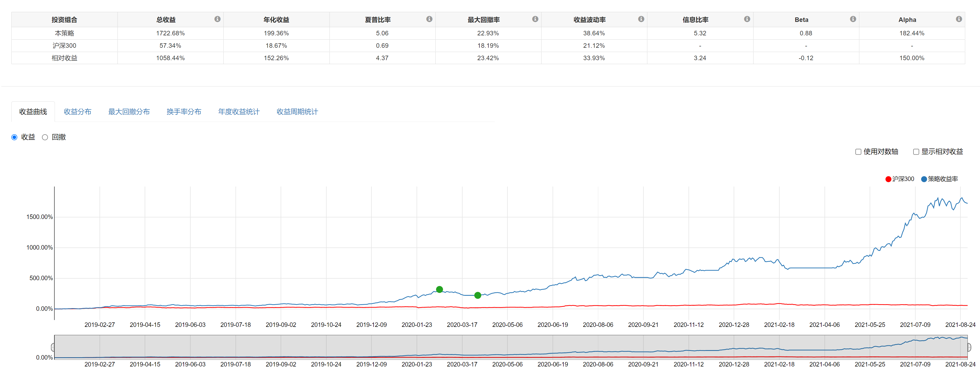Click the 1058.44% relative return cell

[x=171, y=58]
